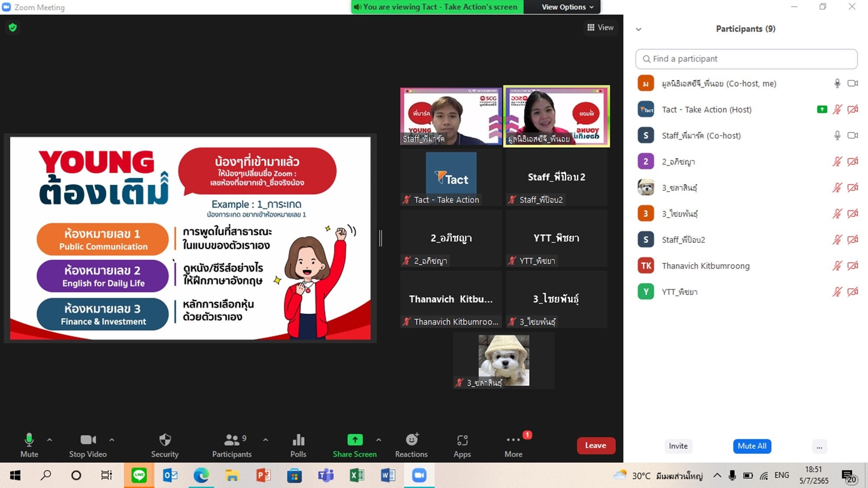The width and height of the screenshot is (868, 488).
Task: Click 3_ไชยพันธุ์ muted mic icon
Action: tap(837, 213)
